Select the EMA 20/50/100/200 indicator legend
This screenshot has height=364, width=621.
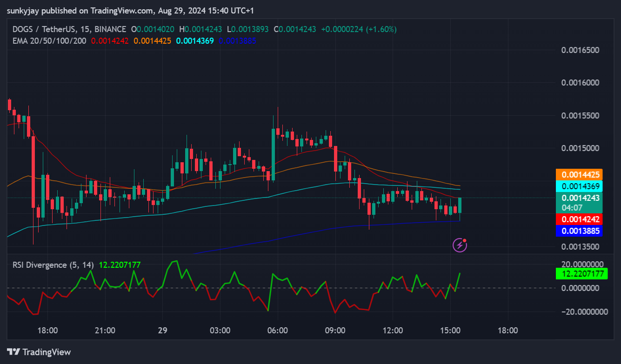[49, 41]
